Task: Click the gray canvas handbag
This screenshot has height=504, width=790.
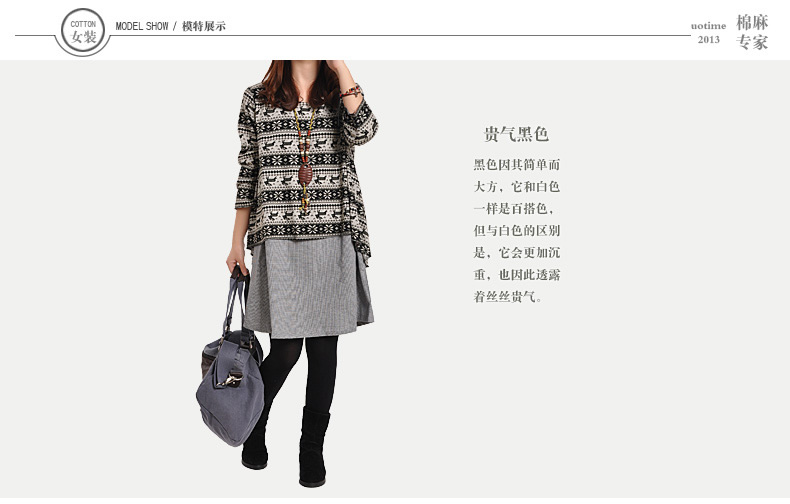Action: 231,388
